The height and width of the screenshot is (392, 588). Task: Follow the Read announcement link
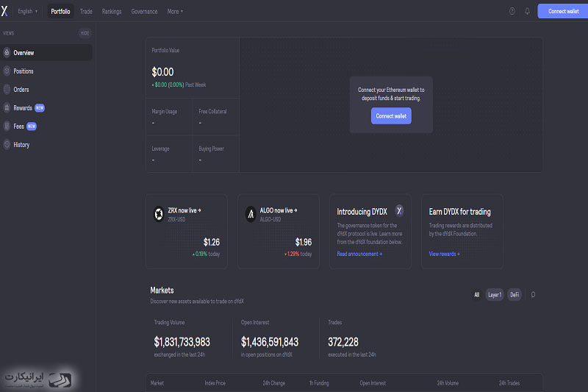pos(359,254)
